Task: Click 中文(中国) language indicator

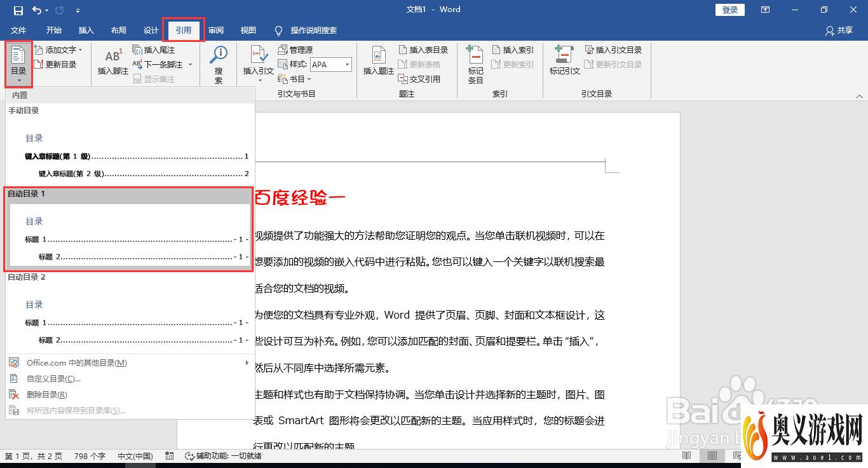Action: point(135,456)
